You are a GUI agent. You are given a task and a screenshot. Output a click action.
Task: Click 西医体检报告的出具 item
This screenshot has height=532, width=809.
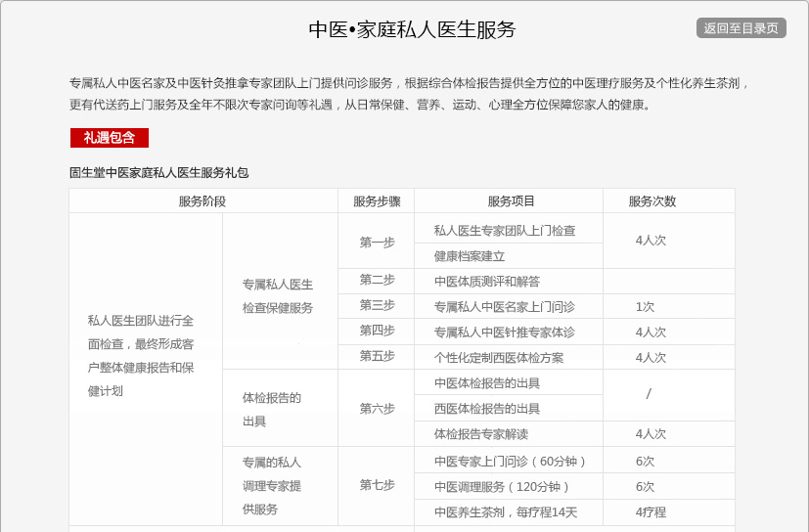pyautogui.click(x=487, y=409)
